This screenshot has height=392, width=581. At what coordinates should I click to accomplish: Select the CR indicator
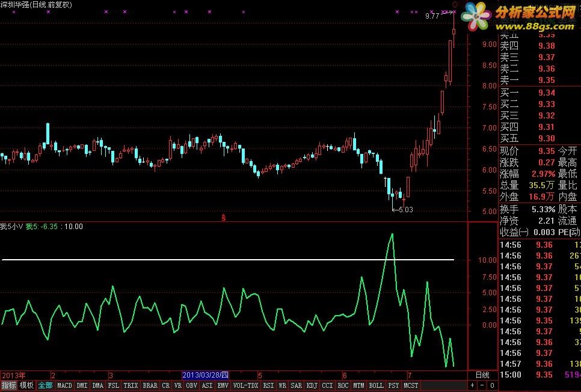coord(165,386)
